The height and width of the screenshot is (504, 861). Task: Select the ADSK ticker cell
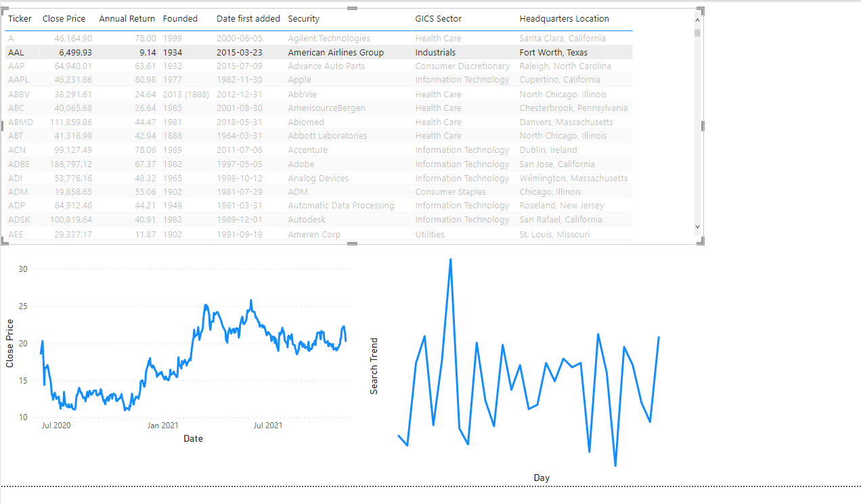[19, 220]
